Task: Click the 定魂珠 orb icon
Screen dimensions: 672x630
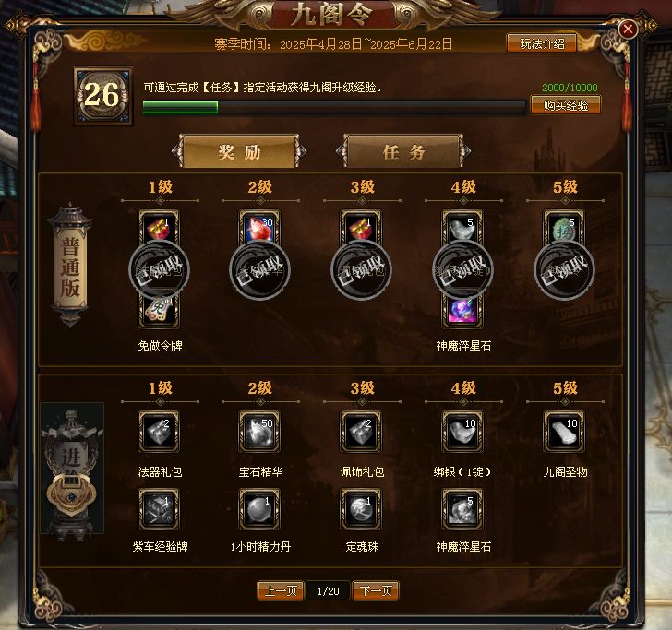Action: [361, 509]
